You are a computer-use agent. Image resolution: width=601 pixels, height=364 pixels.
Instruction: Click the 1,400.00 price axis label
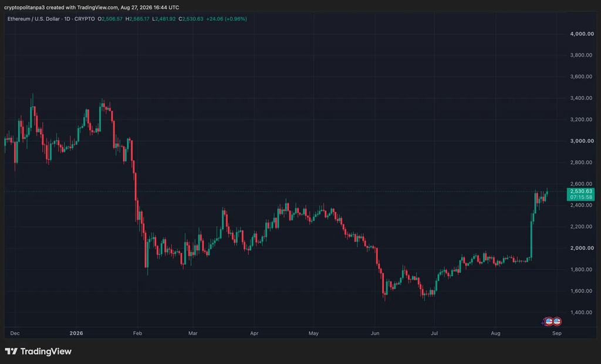[582, 312]
